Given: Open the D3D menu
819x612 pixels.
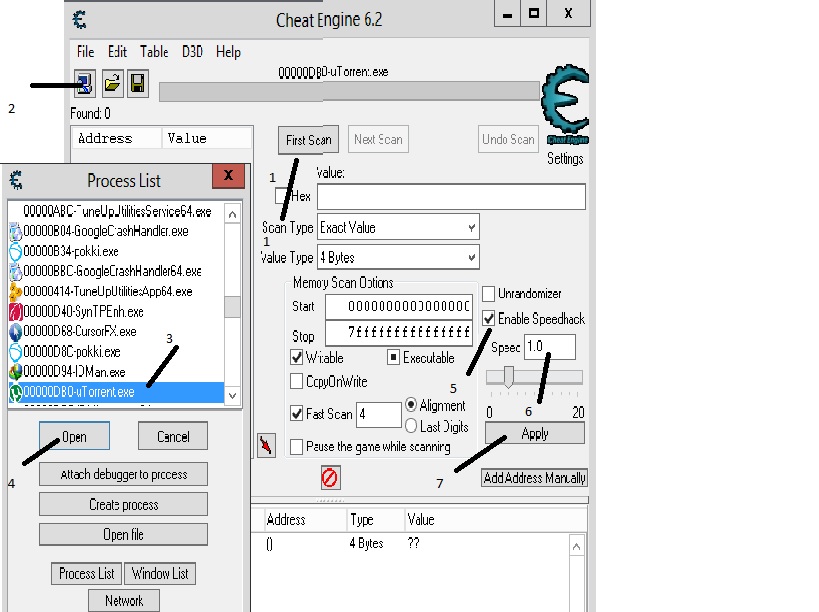Looking at the screenshot, I should click(x=192, y=52).
